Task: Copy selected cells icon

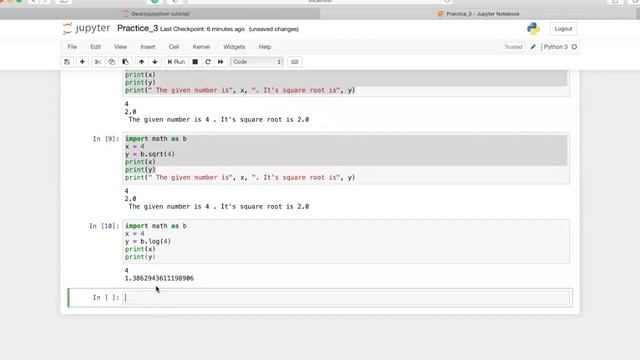Action: [x=111, y=62]
